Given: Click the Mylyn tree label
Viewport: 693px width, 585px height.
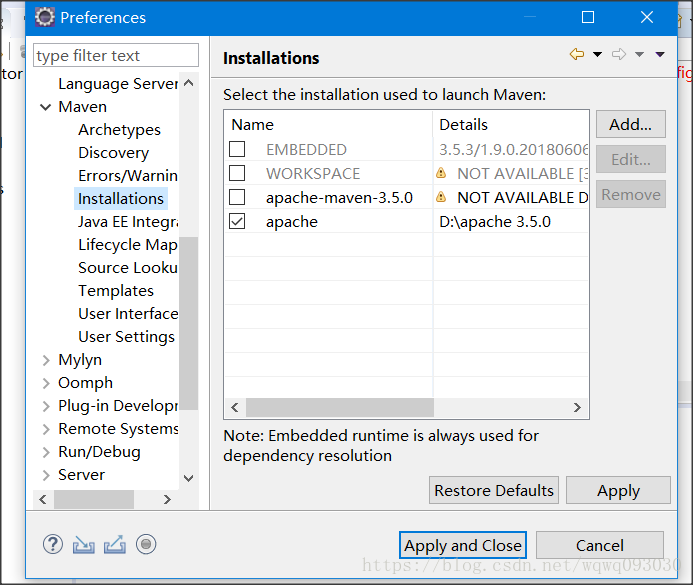Looking at the screenshot, I should pyautogui.click(x=80, y=360).
